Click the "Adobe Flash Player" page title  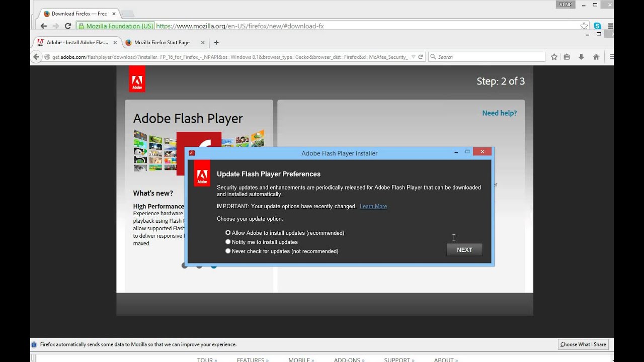click(188, 119)
